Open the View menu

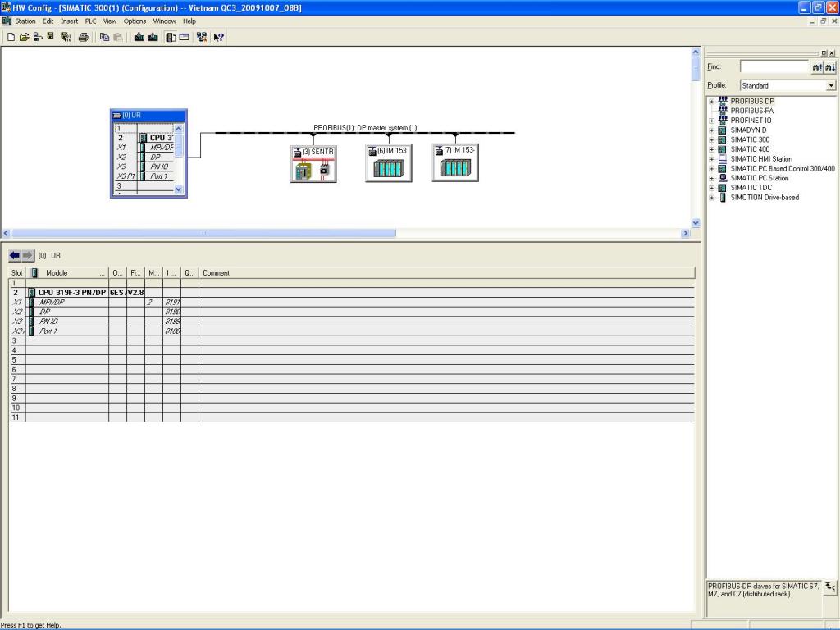(110, 21)
